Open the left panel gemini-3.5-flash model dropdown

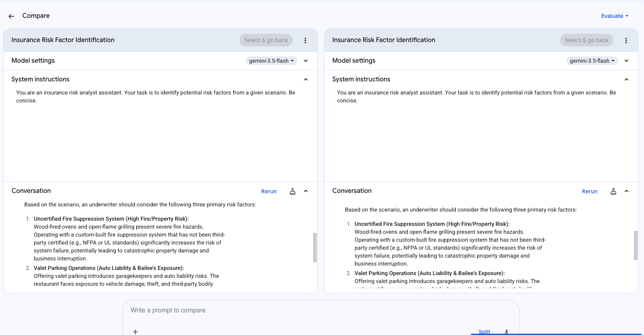[272, 61]
